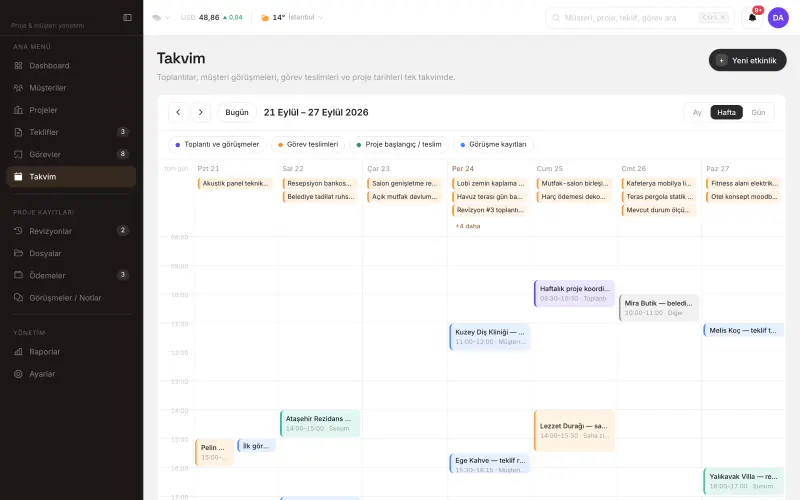This screenshot has height=500, width=800.
Task: Click the Teklifler document icon
Action: coord(18,132)
